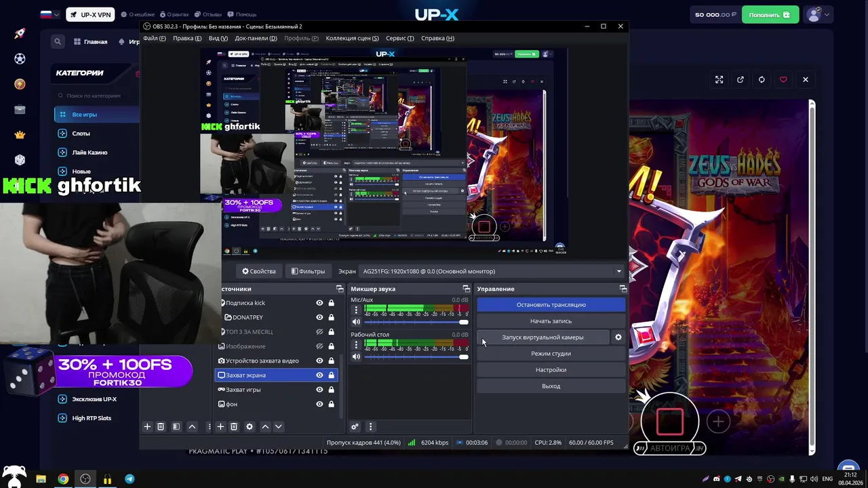Click UP-X VPN button in browser
Viewport: 868px width, 488px height.
(x=90, y=14)
